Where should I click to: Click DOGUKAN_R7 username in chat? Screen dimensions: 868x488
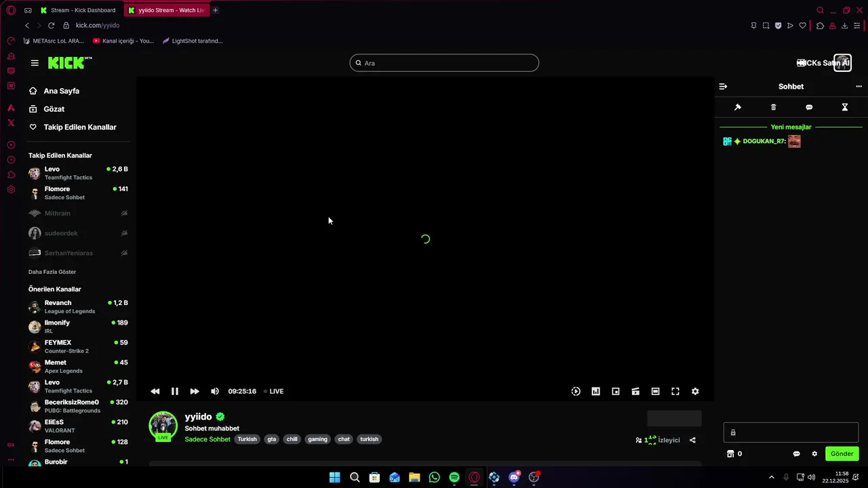[x=764, y=142]
